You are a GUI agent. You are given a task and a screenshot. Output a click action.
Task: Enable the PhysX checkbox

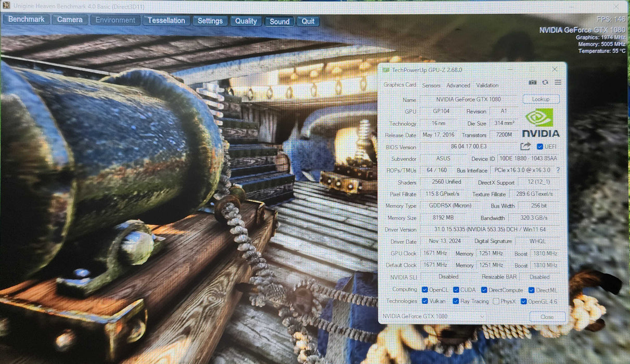[x=496, y=301]
